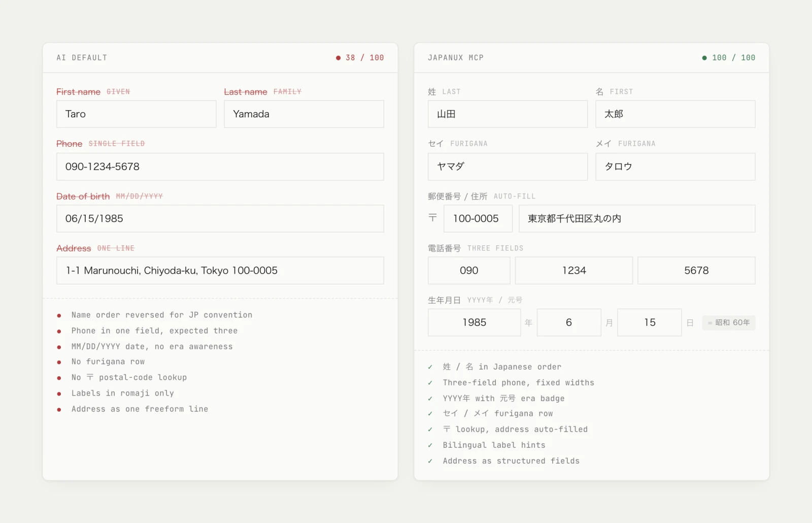Click 'No 〒 postal-code lookup' note
This screenshot has height=523, width=812.
129,377
